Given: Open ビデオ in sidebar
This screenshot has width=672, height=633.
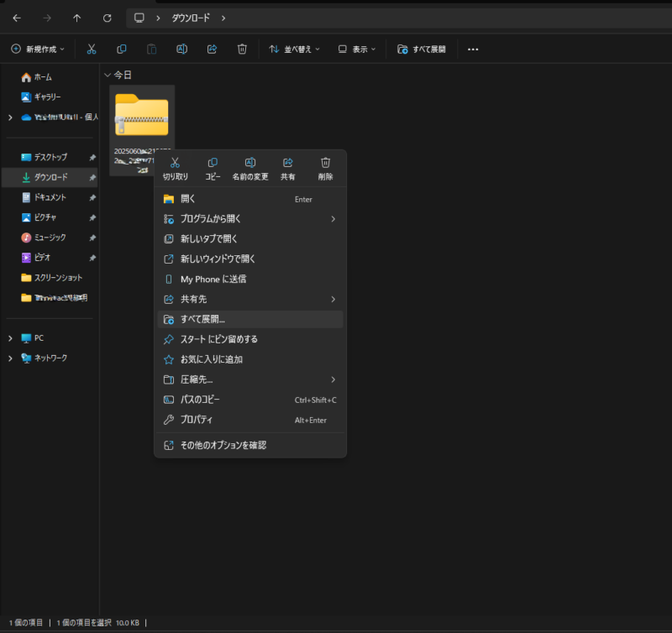Looking at the screenshot, I should [36, 258].
